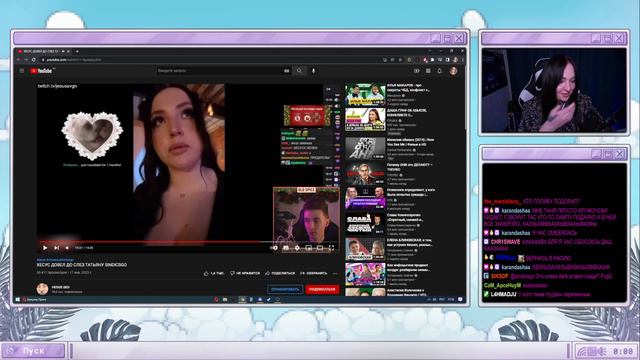This screenshot has width=640, height=360.
Task: Save the video via 'СОХРАНИТЬ'
Action: click(x=313, y=273)
